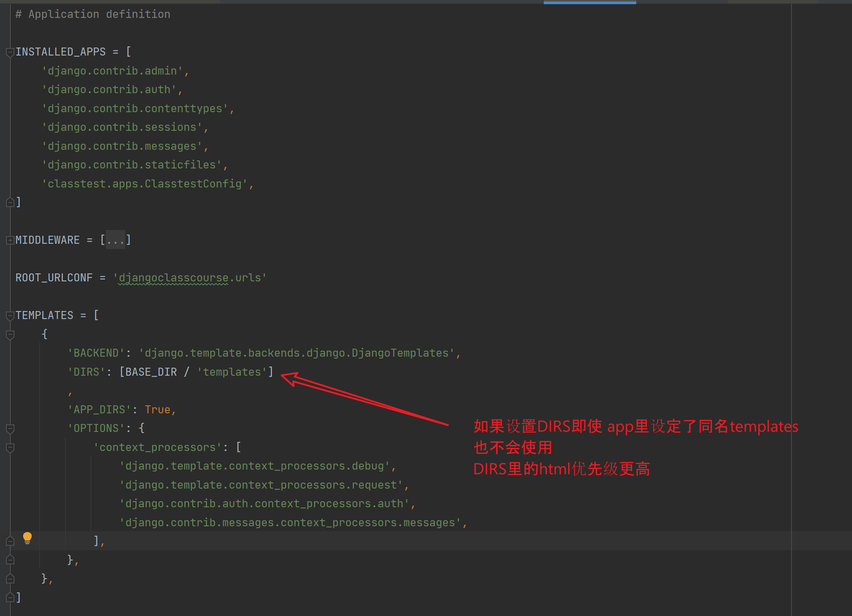Click the 'djangoclasscourse.urls' underlined string
852x616 pixels.
pyautogui.click(x=190, y=278)
